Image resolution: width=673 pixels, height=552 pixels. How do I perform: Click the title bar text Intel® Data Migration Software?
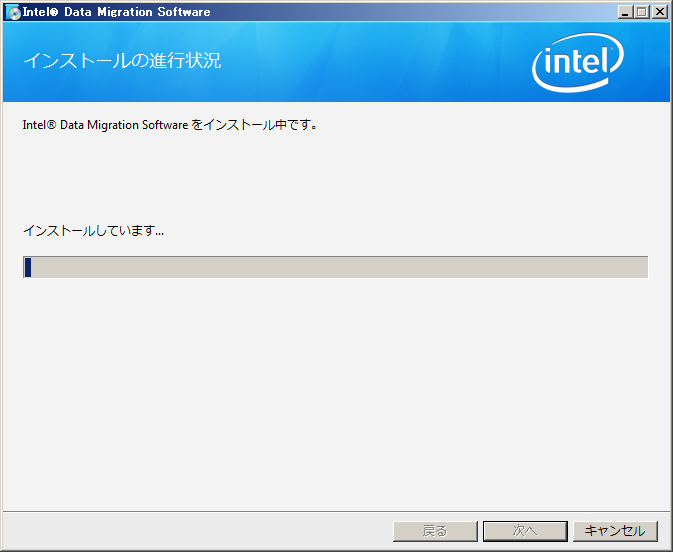tap(116, 12)
